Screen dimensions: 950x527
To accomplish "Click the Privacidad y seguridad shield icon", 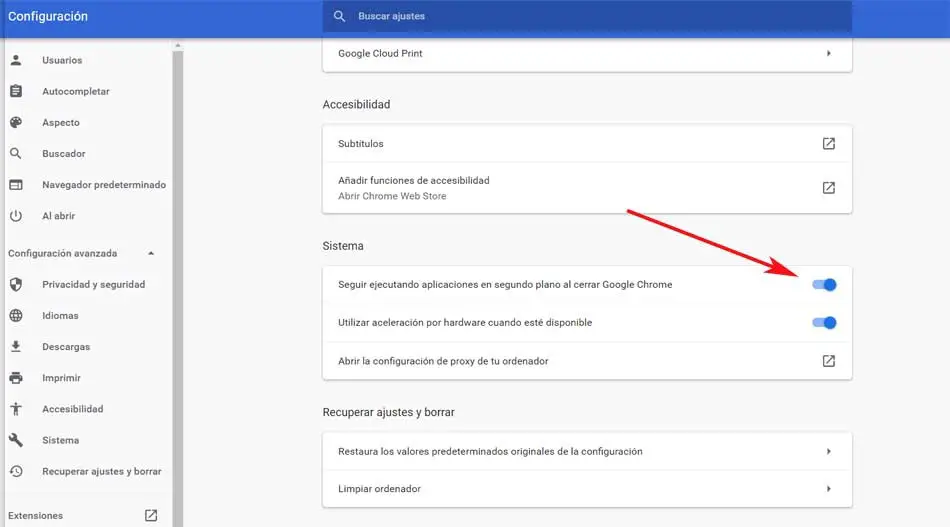I will pos(16,284).
